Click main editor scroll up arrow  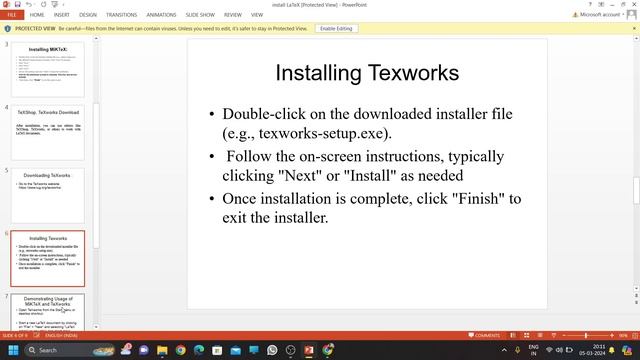[x=636, y=39]
